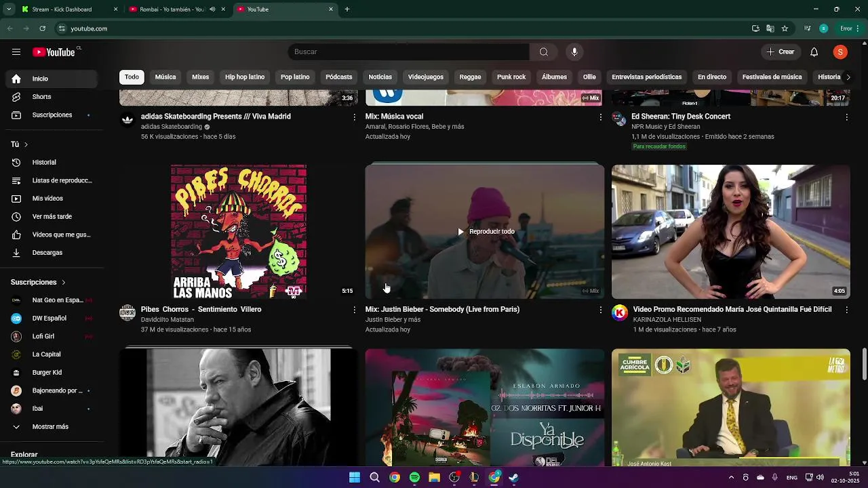Open more options for Pibes Chorros video
This screenshot has width=868, height=488.
(x=354, y=310)
